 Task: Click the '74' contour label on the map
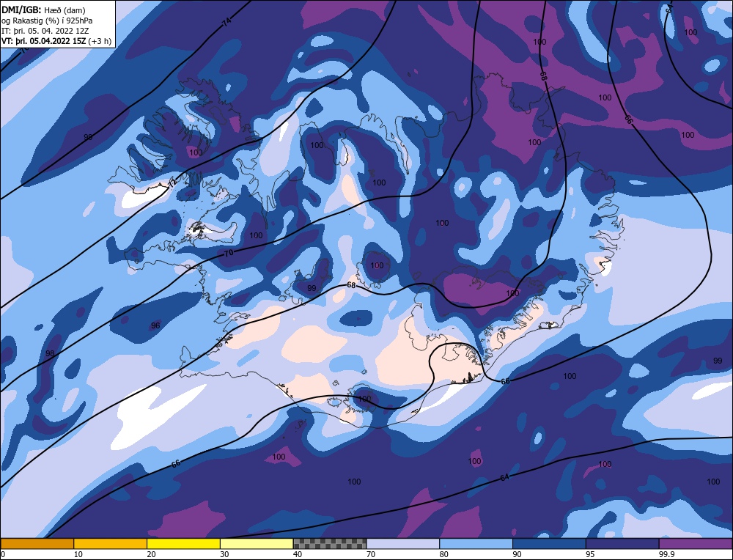(x=226, y=23)
